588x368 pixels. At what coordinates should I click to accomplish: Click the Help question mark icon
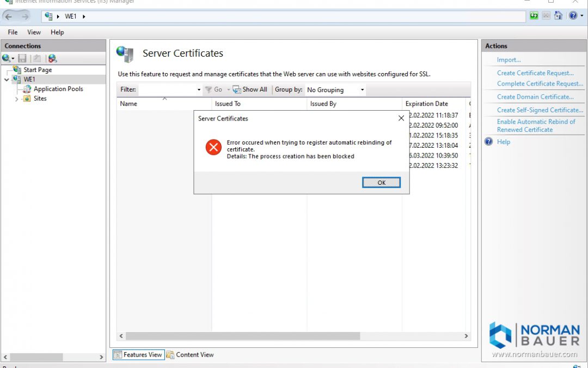(572, 16)
